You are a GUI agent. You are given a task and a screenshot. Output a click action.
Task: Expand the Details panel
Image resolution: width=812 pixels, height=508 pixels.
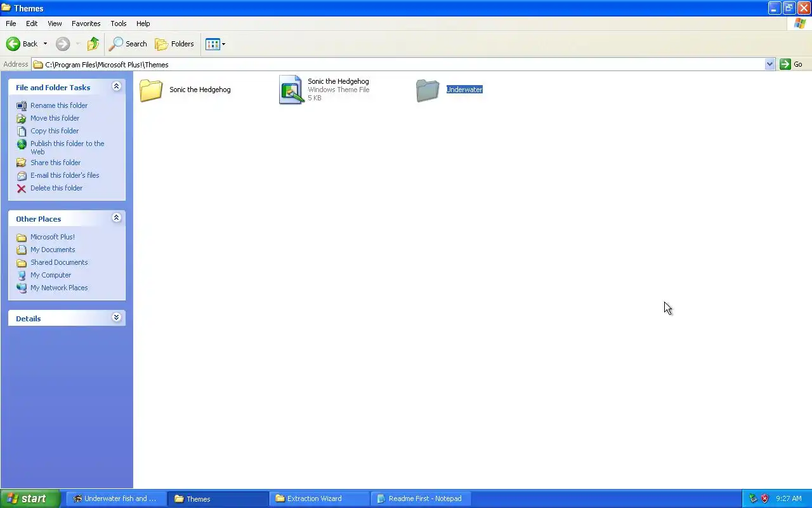click(116, 317)
